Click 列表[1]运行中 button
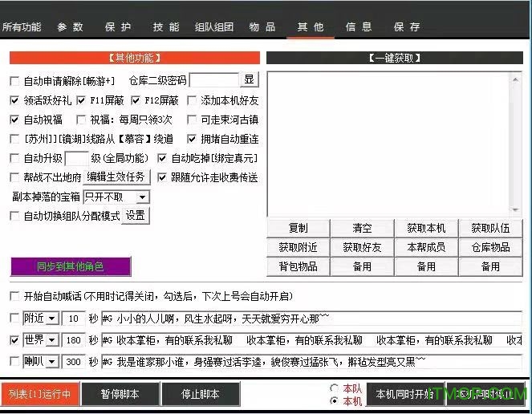 pos(40,394)
